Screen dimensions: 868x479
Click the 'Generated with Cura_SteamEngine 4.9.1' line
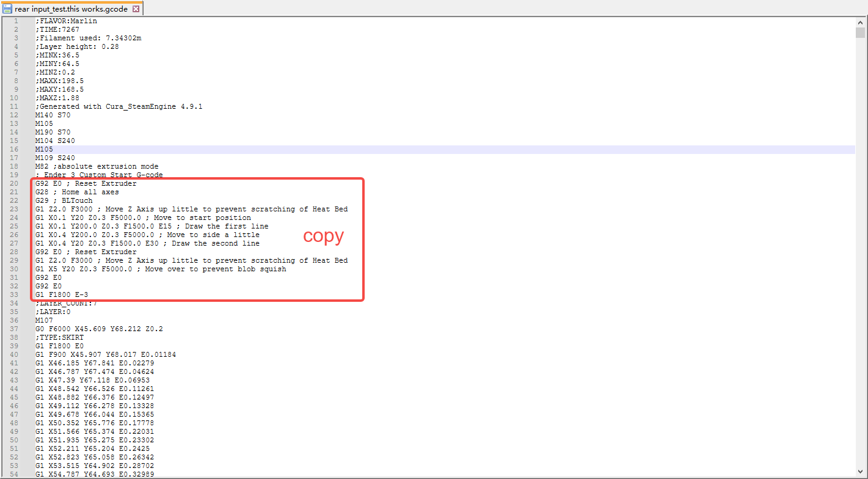pyautogui.click(x=119, y=106)
